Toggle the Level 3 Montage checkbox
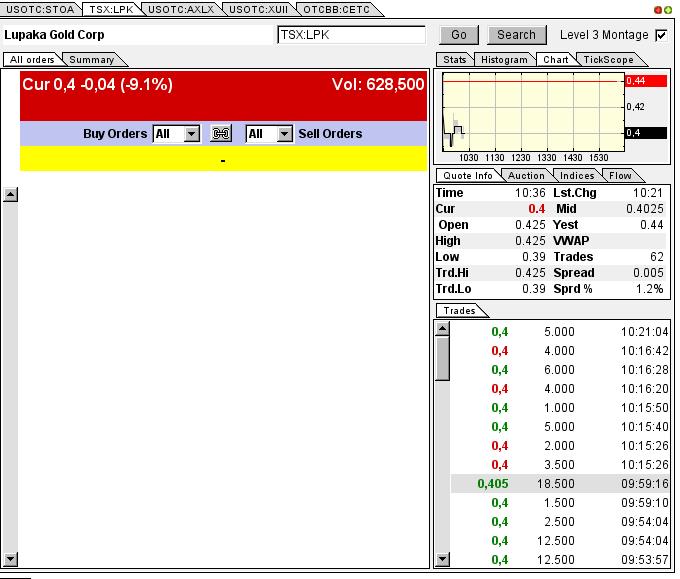This screenshot has width=680, height=579. (x=660, y=35)
